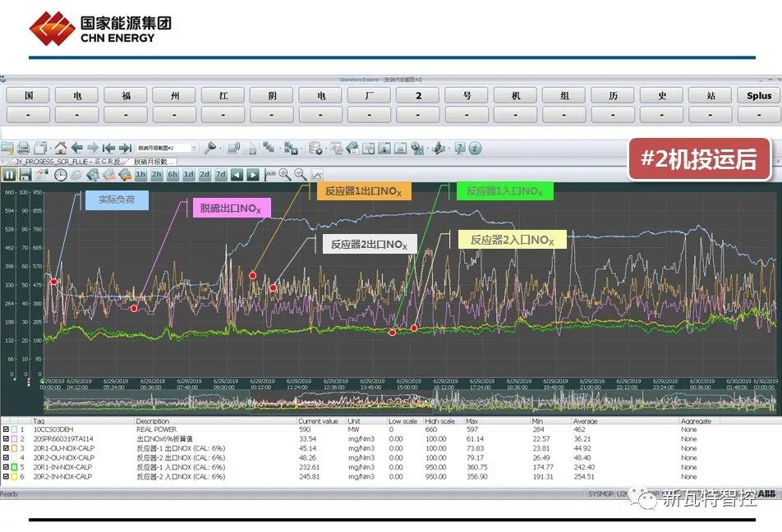Image resolution: width=782 pixels, height=532 pixels.
Task: Click the 州 button in the top row
Action: 174,95
